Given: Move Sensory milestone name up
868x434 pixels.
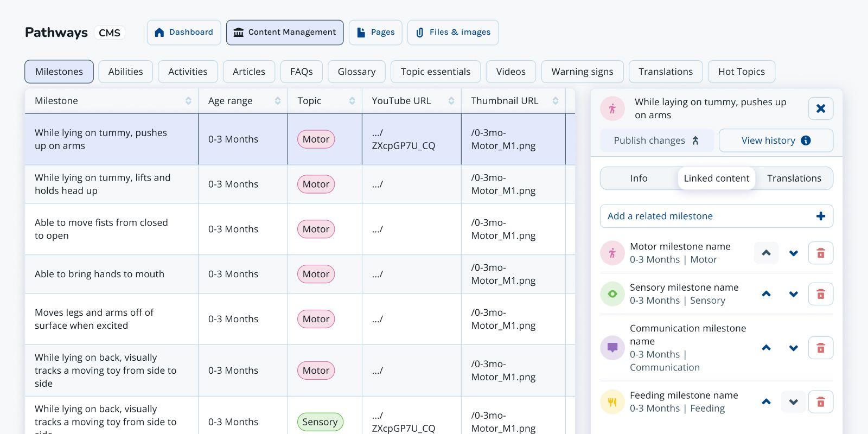Looking at the screenshot, I should click(766, 294).
